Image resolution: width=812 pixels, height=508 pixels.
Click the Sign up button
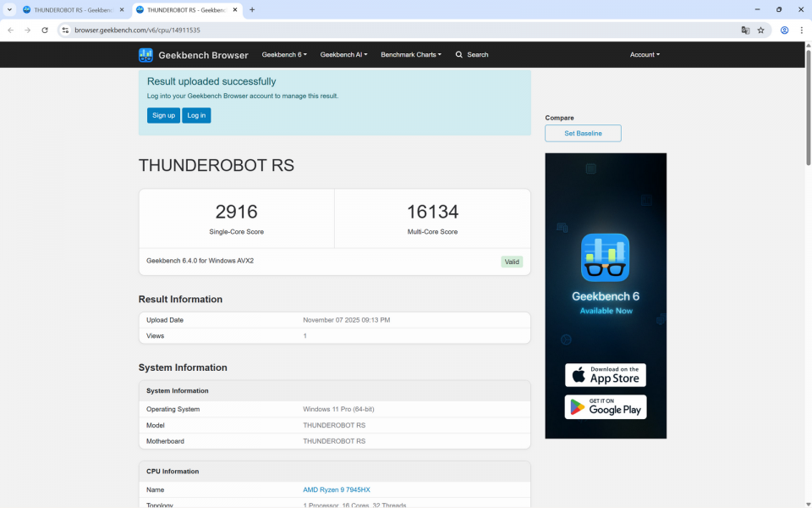[x=163, y=115]
